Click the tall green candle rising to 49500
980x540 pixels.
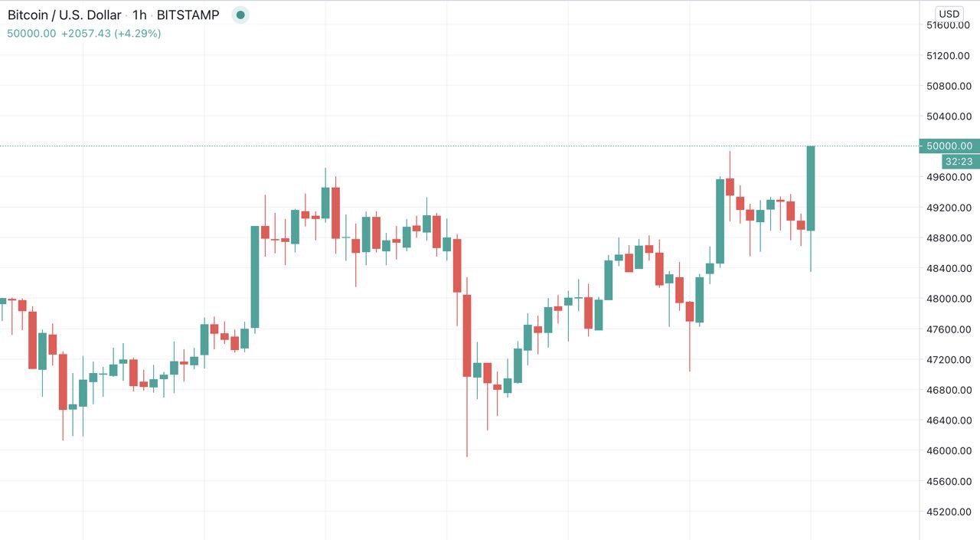720,221
